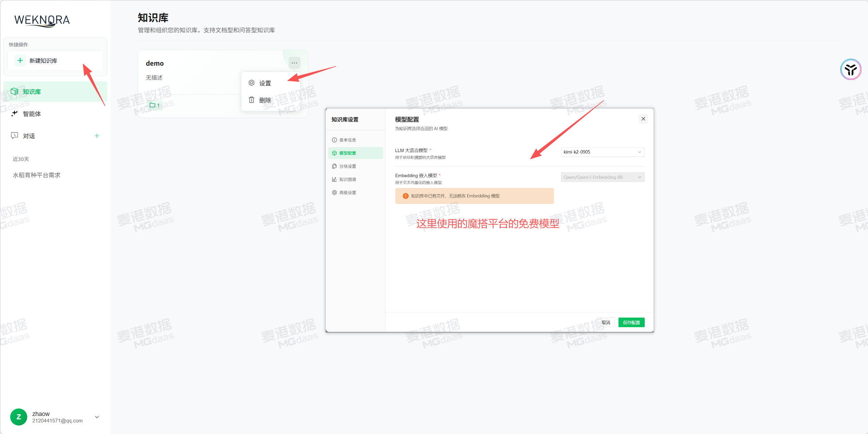Click the new conversation plus icon
Screen dimensions: 868x434
[x=97, y=136]
